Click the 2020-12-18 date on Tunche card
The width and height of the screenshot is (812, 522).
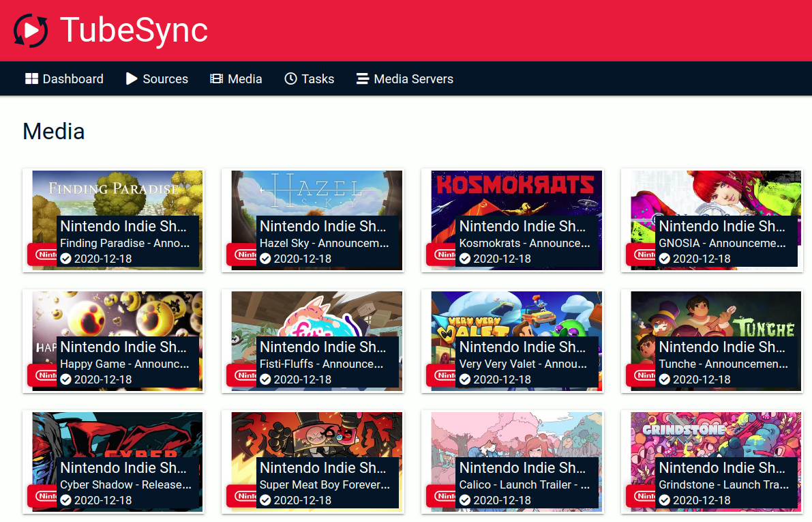point(702,379)
